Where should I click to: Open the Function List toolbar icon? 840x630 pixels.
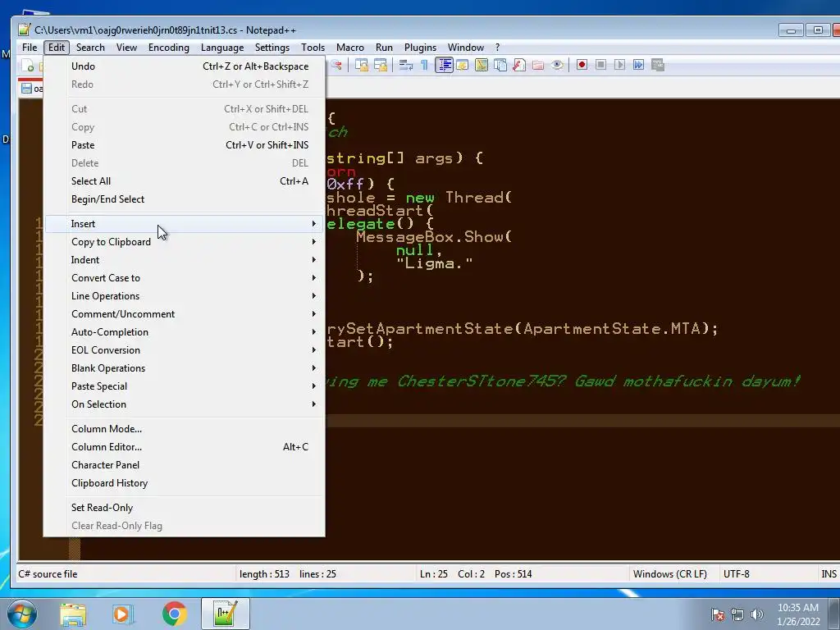click(519, 66)
